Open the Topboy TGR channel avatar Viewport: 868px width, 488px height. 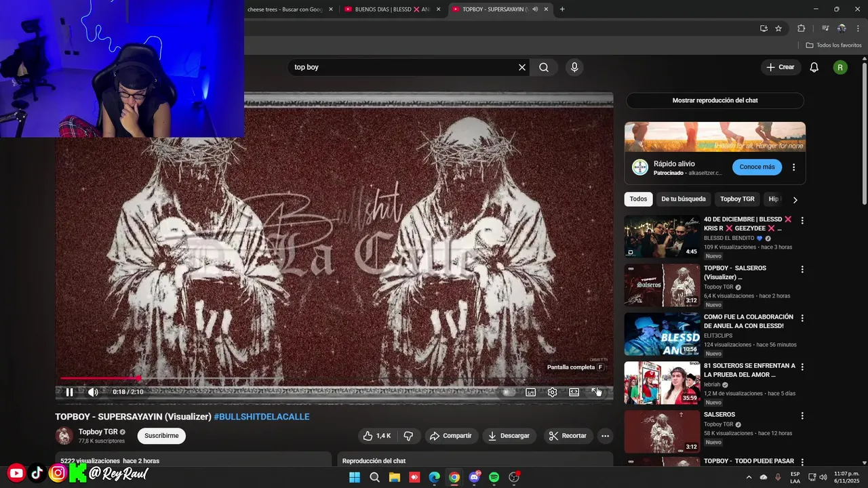(64, 436)
